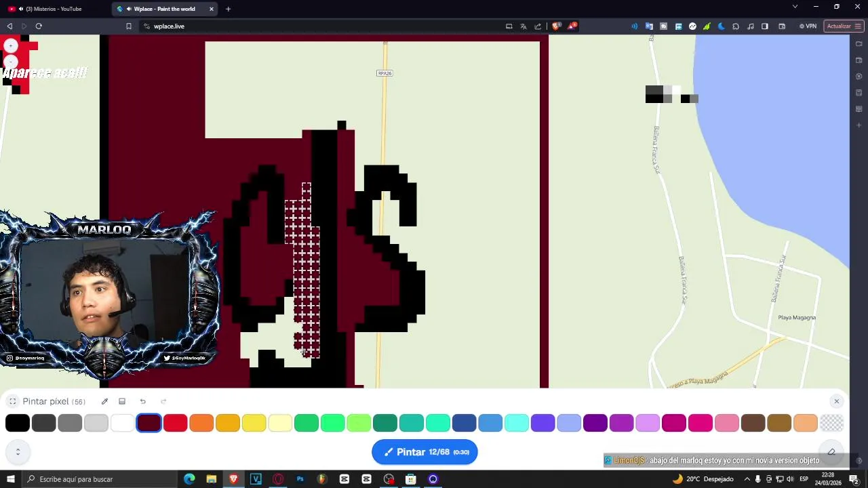The height and width of the screenshot is (488, 868).
Task: Open the Windows Start menu
Action: [x=10, y=479]
